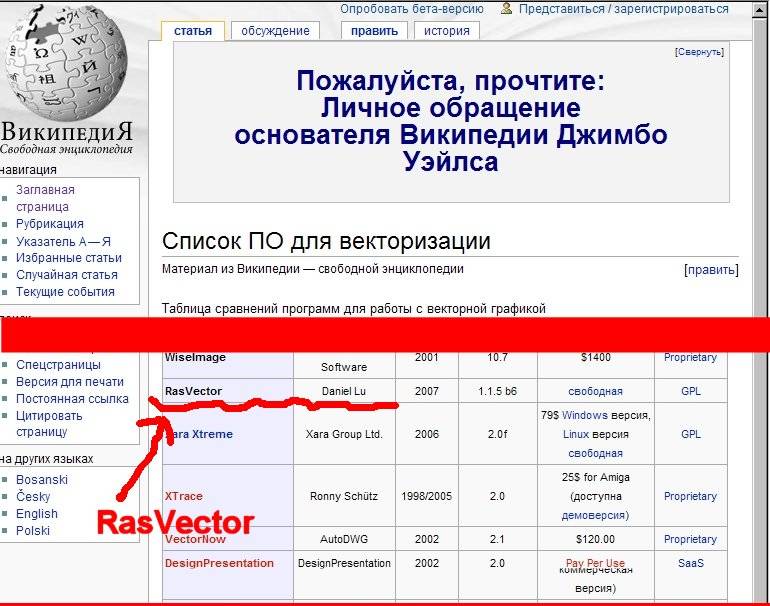Collapse banner with Свернуть link
The image size is (770, 606).
[x=699, y=52]
